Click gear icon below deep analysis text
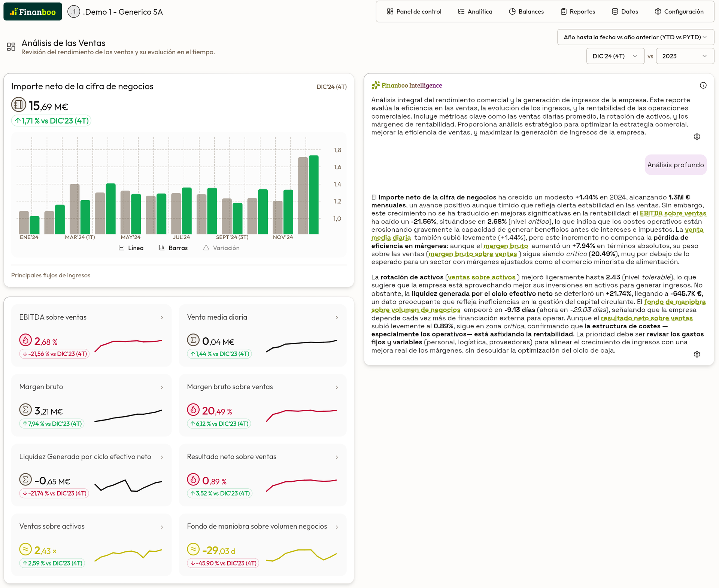 [697, 354]
